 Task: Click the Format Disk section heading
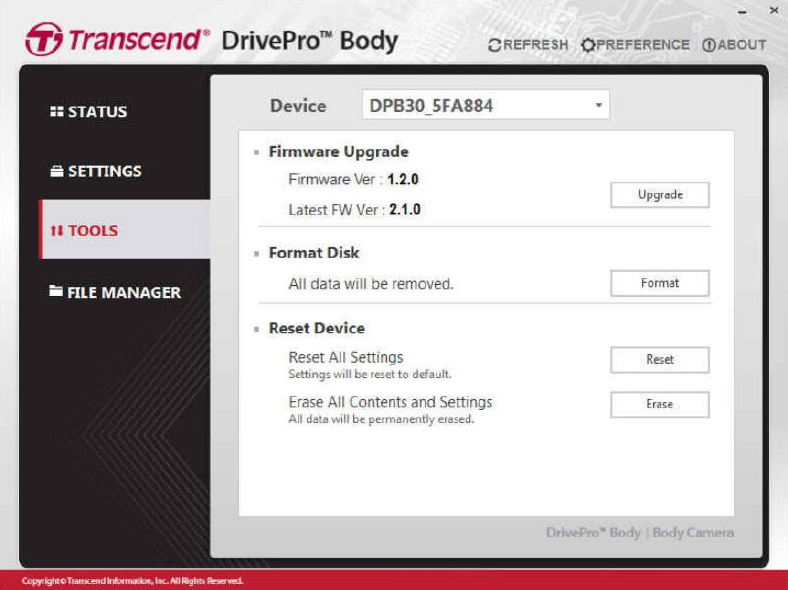click(x=314, y=253)
